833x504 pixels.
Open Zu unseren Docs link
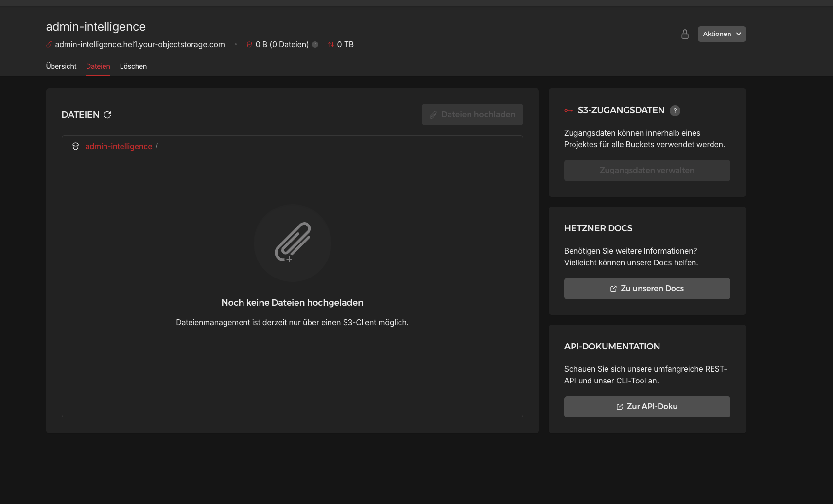coord(646,289)
